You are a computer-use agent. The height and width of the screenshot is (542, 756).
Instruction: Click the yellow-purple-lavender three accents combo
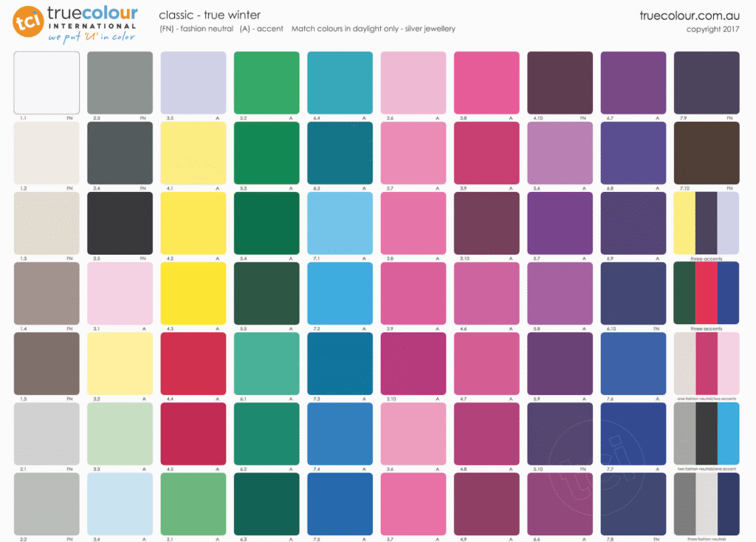tap(707, 222)
